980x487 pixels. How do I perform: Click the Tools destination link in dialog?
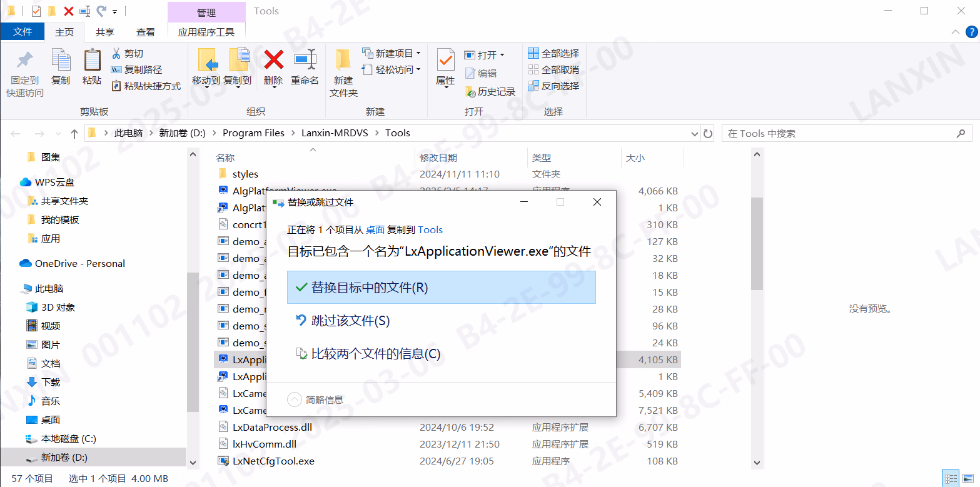(430, 230)
